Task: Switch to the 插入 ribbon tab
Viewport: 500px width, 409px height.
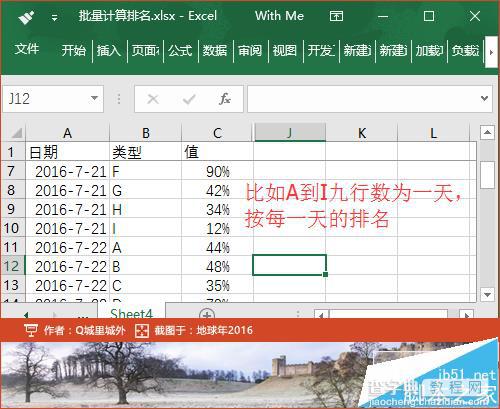Action: (109, 50)
